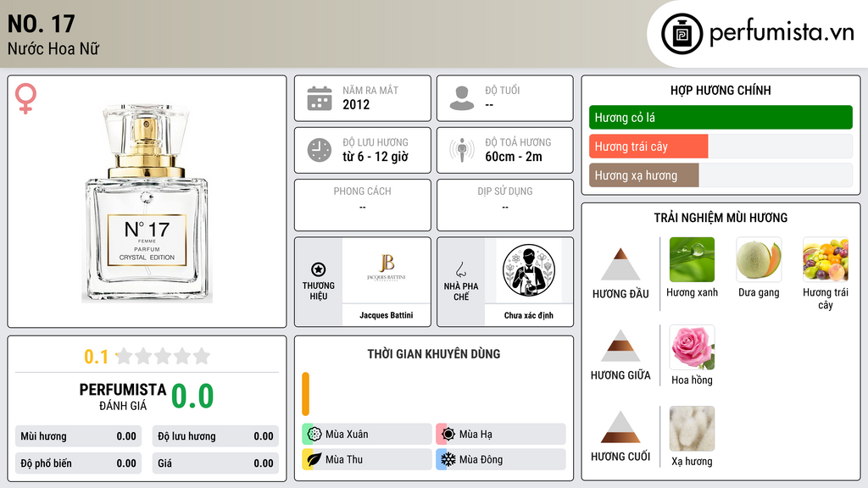Click the 60cm - 2m sillage value
868x488 pixels.
click(x=514, y=157)
